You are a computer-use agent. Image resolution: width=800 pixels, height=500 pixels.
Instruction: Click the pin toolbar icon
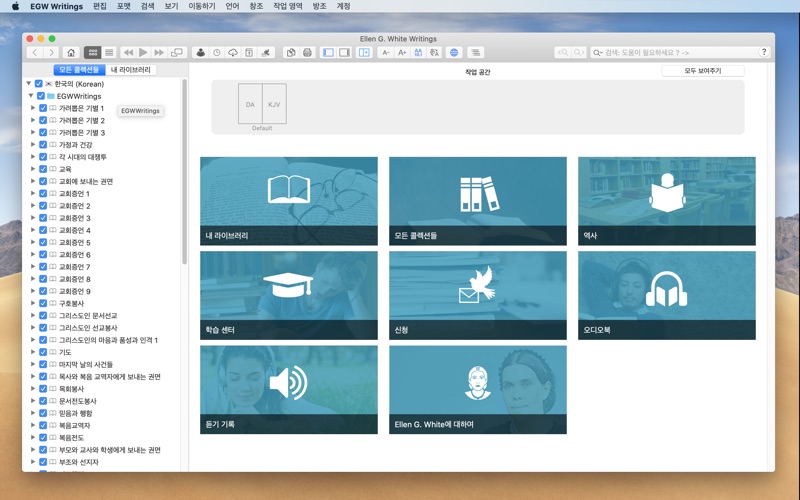point(265,53)
